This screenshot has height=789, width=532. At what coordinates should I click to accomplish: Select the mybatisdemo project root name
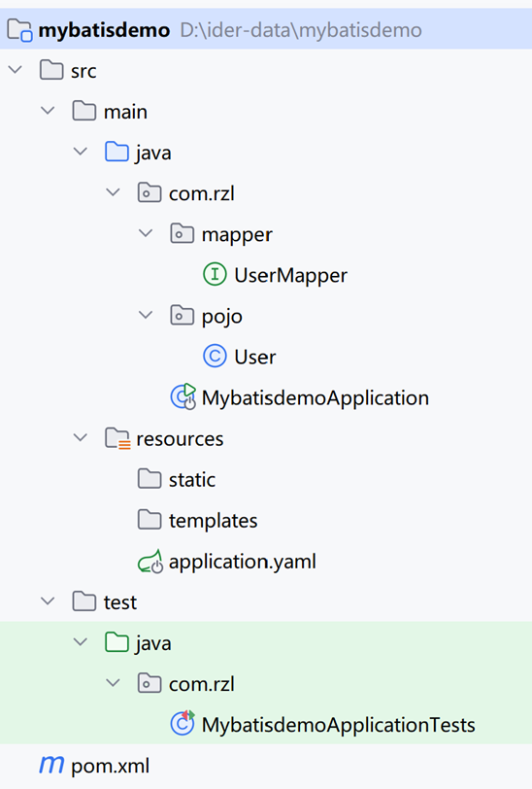(x=104, y=31)
